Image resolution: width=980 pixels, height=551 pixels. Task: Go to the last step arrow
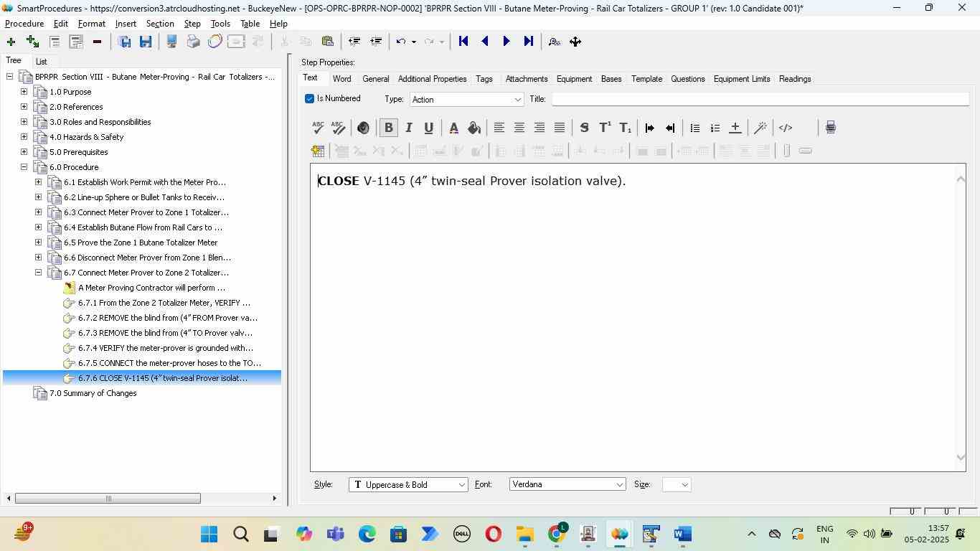tap(529, 42)
